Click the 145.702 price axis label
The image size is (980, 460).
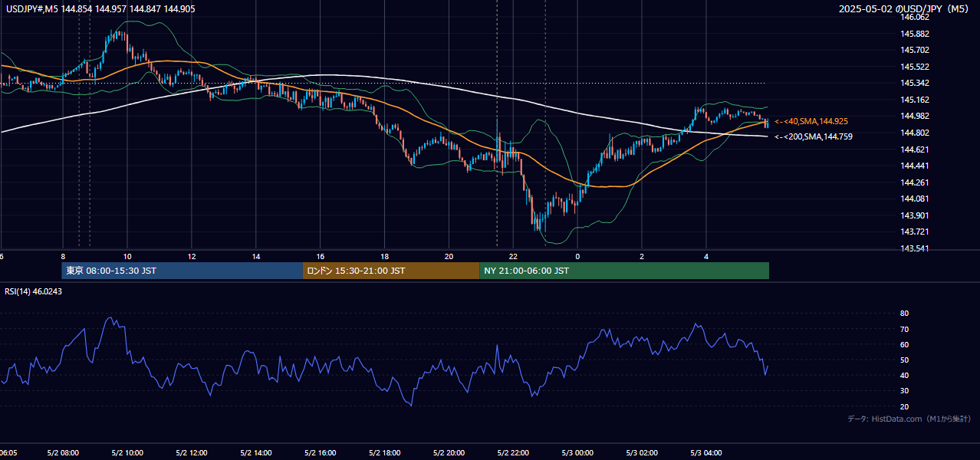(x=914, y=50)
